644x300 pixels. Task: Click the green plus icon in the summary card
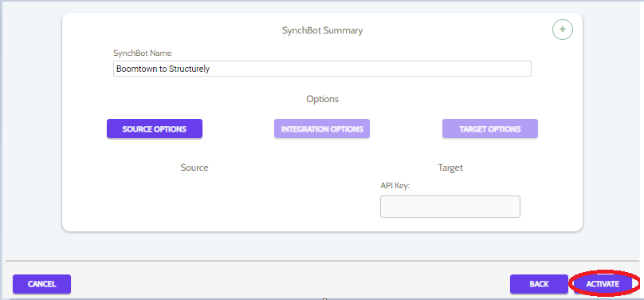pos(562,30)
